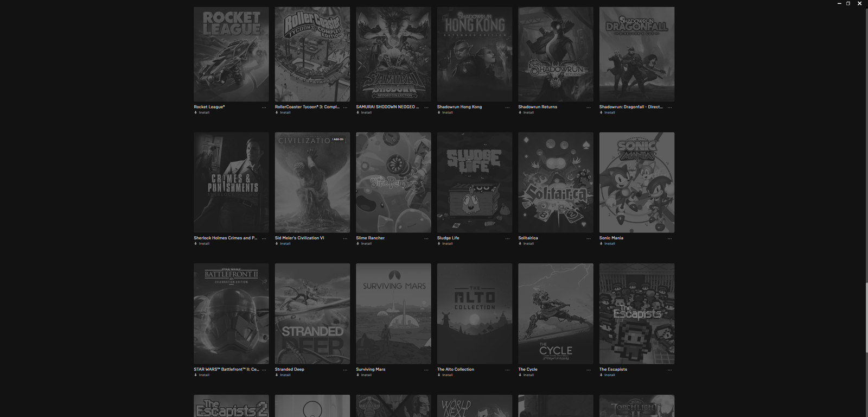Open three-dot menu for Sludge Life
This screenshot has height=417, width=868.
507,238
